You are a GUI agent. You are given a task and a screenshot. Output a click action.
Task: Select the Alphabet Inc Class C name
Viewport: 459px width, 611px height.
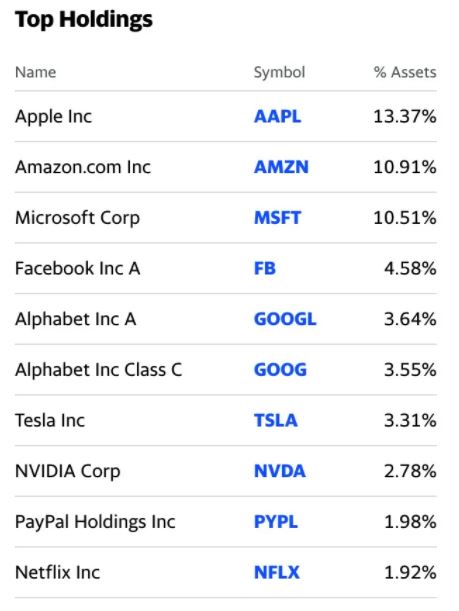98,370
